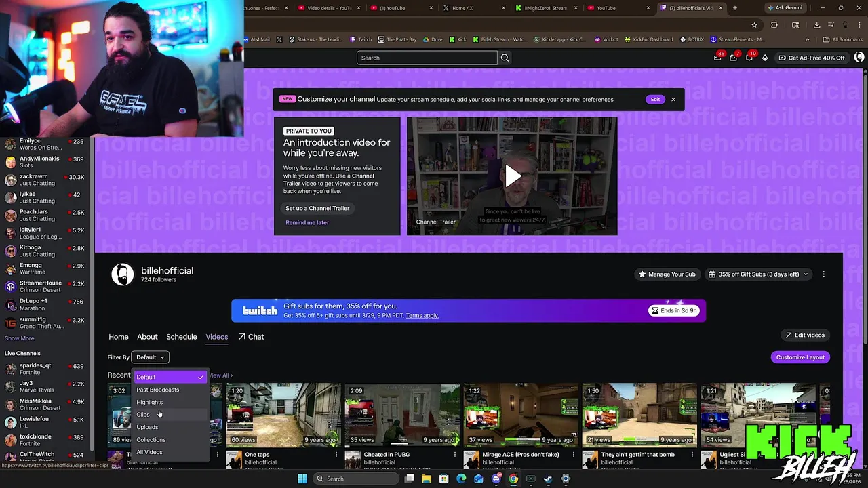This screenshot has height=488, width=868.
Task: Click the Twitch search magnifier icon
Action: pyautogui.click(x=505, y=58)
